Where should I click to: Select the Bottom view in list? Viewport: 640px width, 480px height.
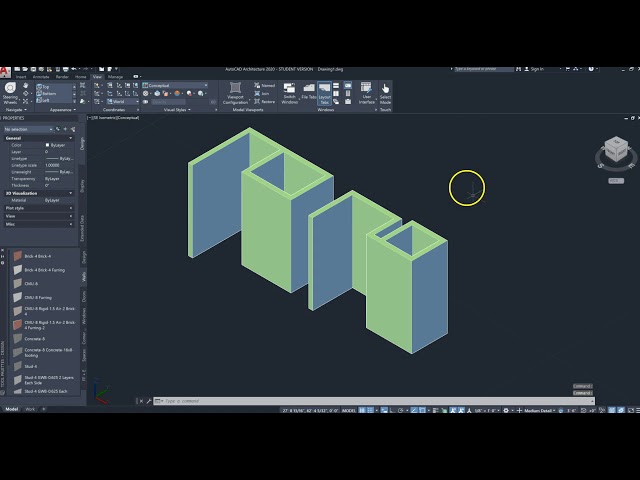[x=55, y=93]
